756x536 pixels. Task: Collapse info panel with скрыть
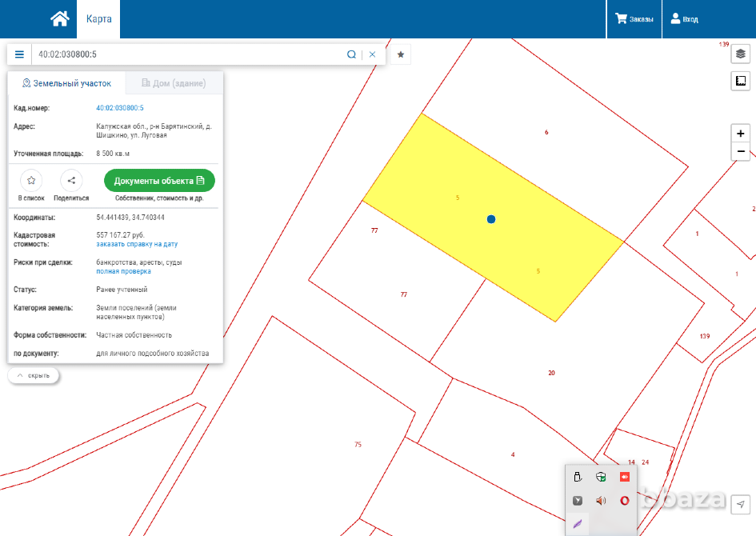point(33,375)
